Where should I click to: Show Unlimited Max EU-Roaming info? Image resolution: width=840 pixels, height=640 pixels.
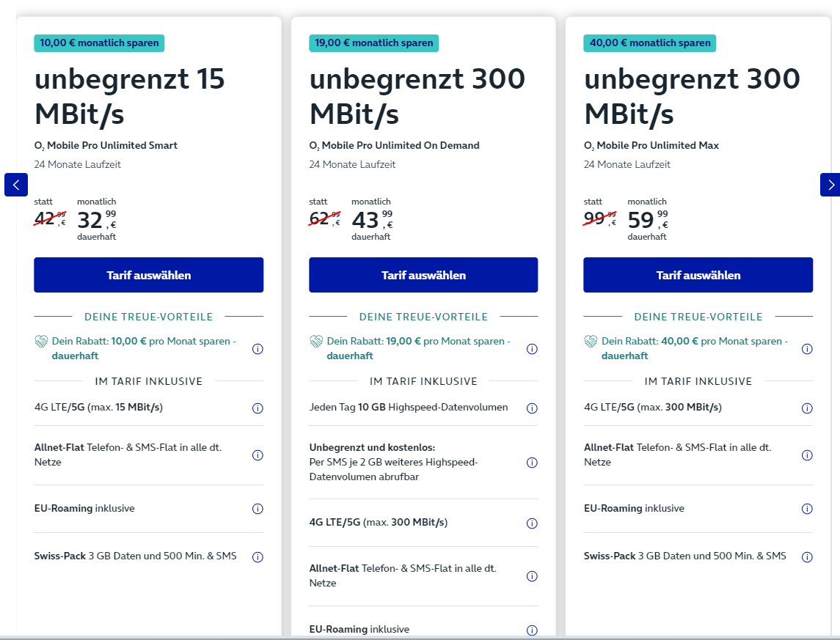click(807, 509)
